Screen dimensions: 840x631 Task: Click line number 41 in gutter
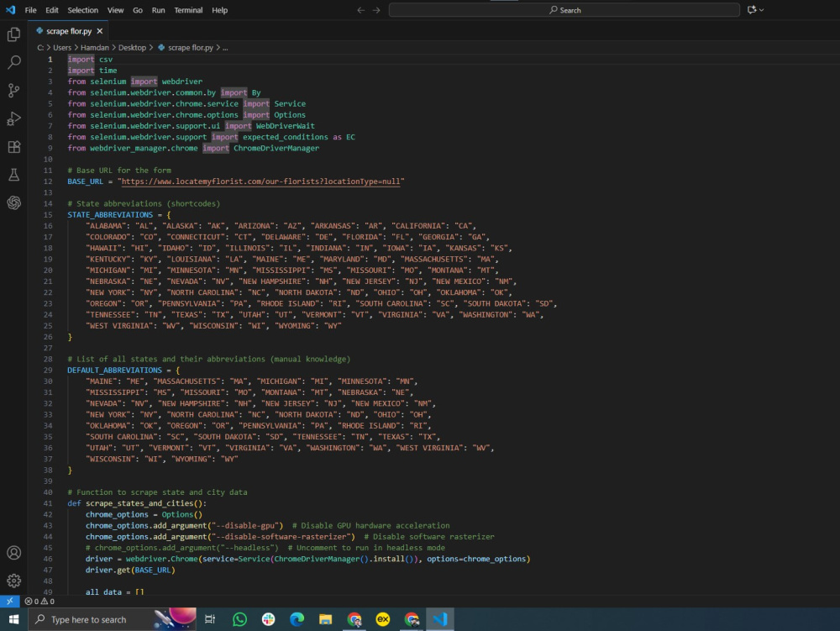(48, 503)
